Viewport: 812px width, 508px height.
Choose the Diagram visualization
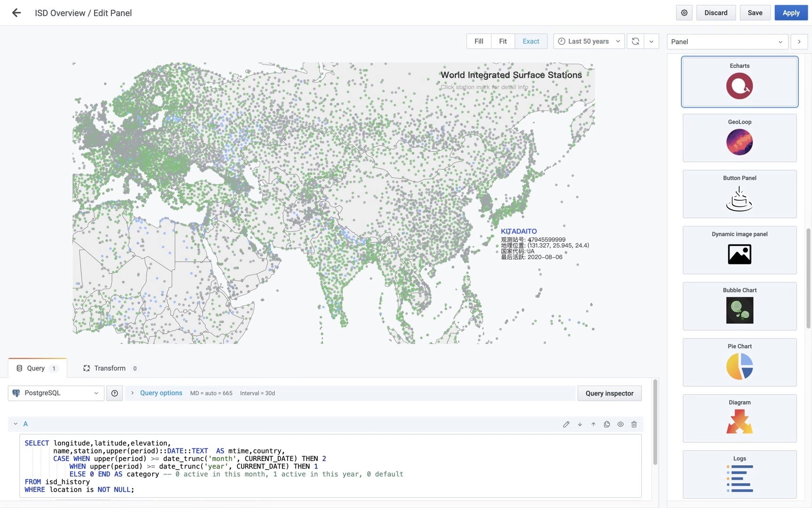pyautogui.click(x=740, y=418)
